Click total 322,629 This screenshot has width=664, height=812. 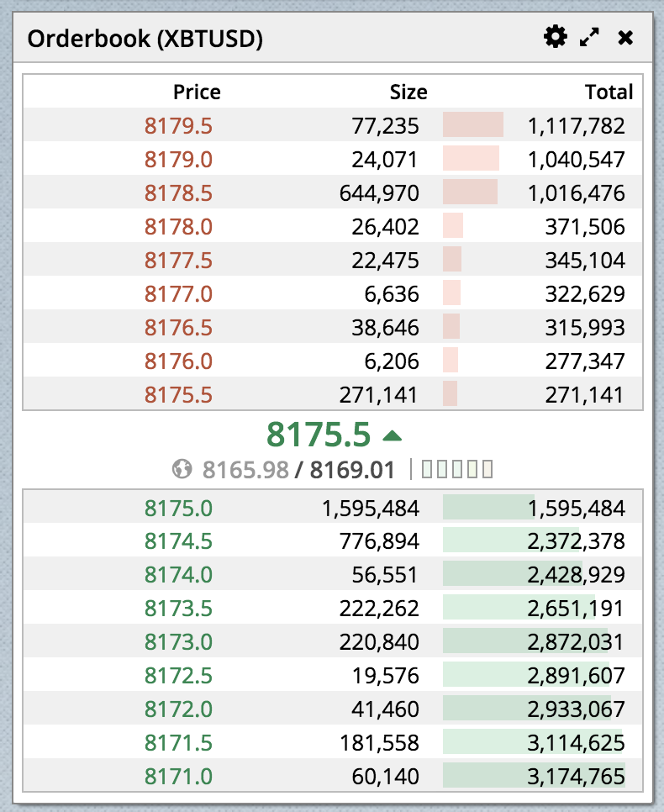click(585, 294)
